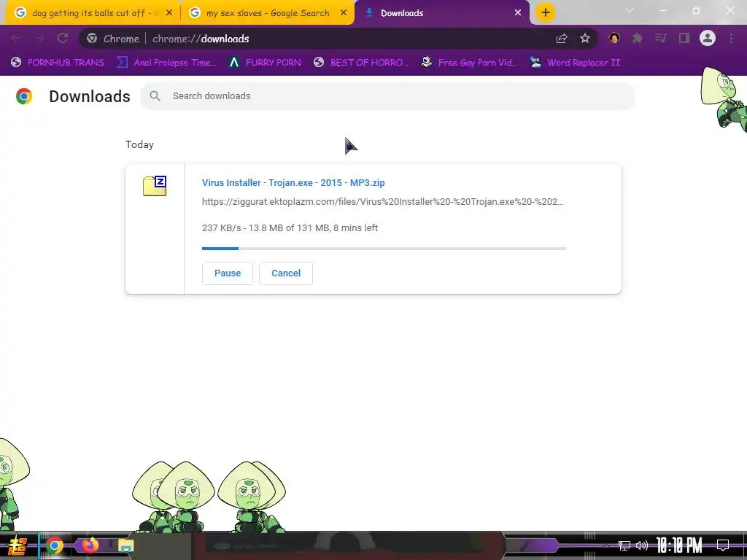The image size is (747, 560).
Task: Open the 'Virus Installer - Trojan.exe' file link
Action: tap(293, 183)
